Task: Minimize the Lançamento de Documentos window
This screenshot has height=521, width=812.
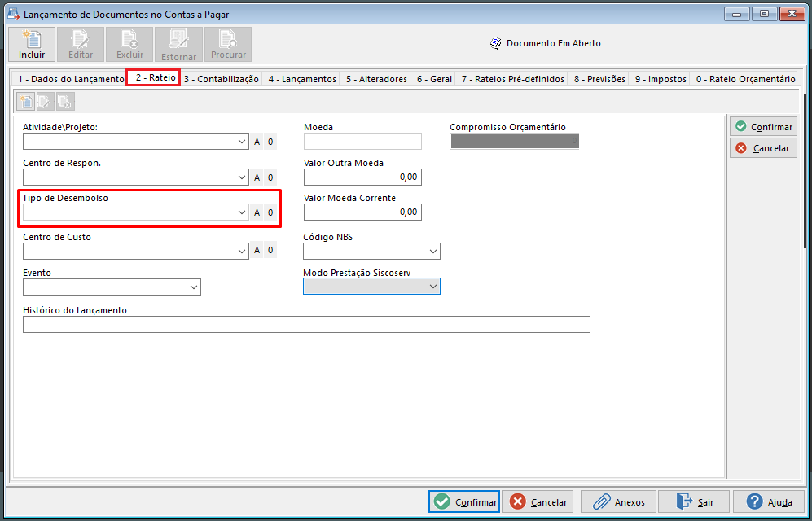Action: (737, 14)
